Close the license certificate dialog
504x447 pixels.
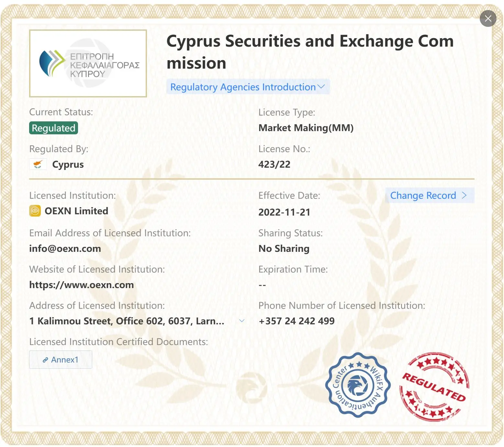point(488,18)
